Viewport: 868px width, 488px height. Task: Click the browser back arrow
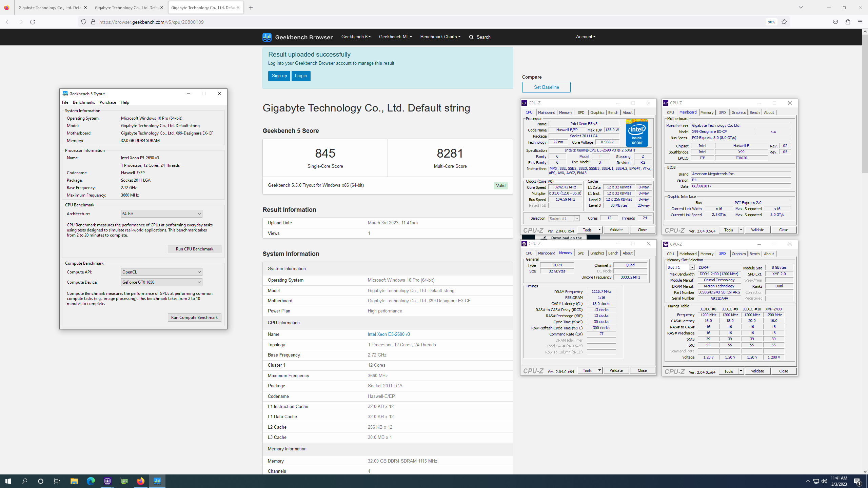(8, 22)
